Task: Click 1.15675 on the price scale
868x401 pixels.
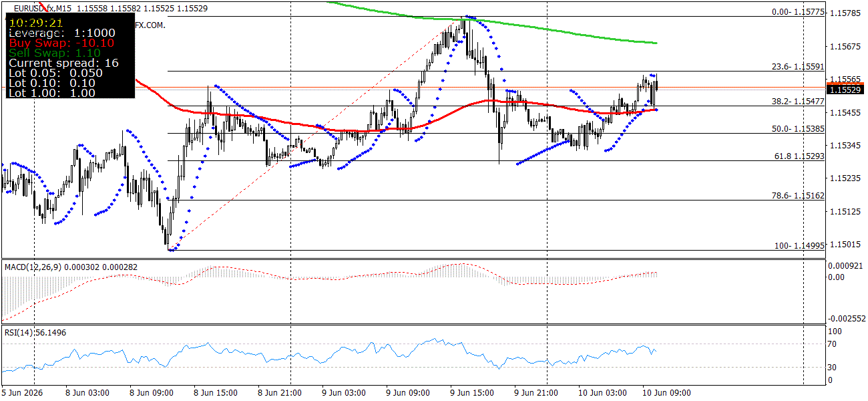Action: click(x=845, y=46)
